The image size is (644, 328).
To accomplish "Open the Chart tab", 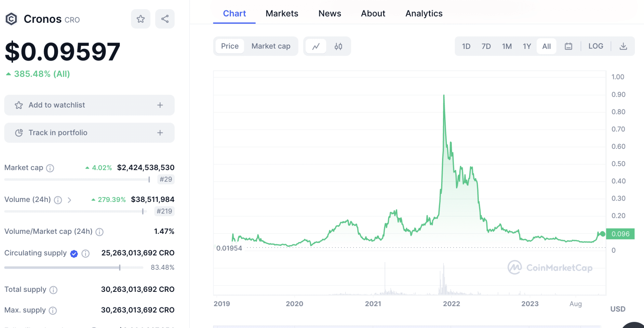I will click(234, 13).
